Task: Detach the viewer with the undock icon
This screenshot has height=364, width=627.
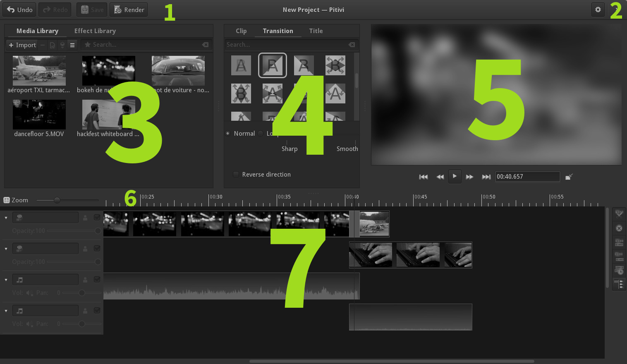Action: (569, 177)
